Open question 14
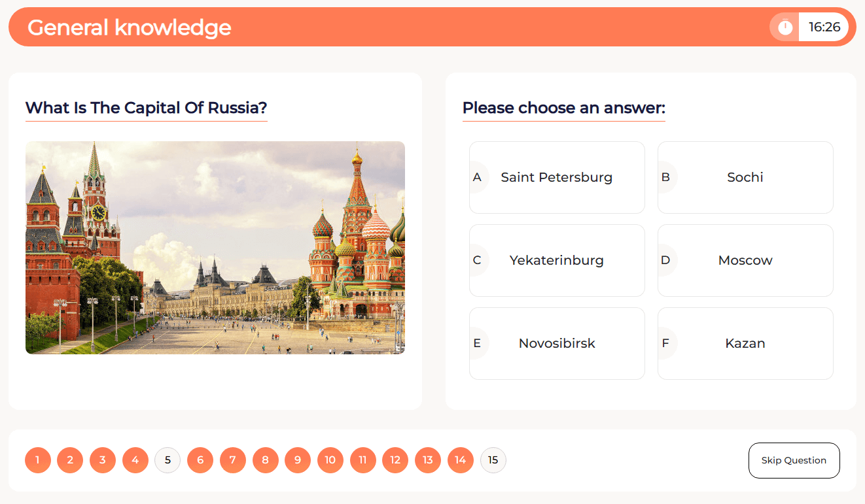 tap(461, 460)
